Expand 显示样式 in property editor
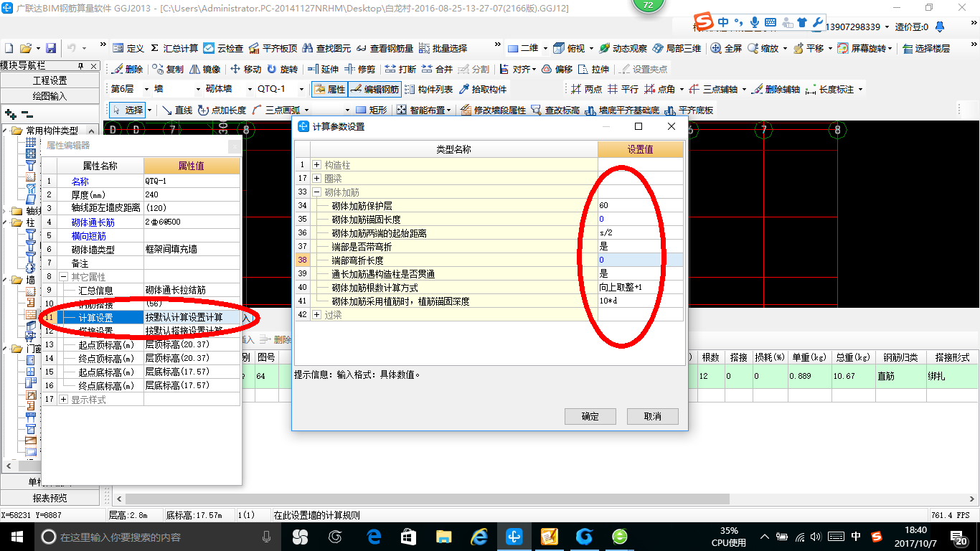980x551 pixels. tap(64, 400)
